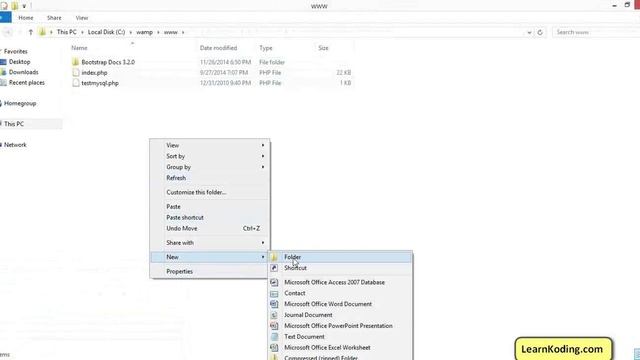
Task: Sort files by Size column
Action: [x=323, y=48]
